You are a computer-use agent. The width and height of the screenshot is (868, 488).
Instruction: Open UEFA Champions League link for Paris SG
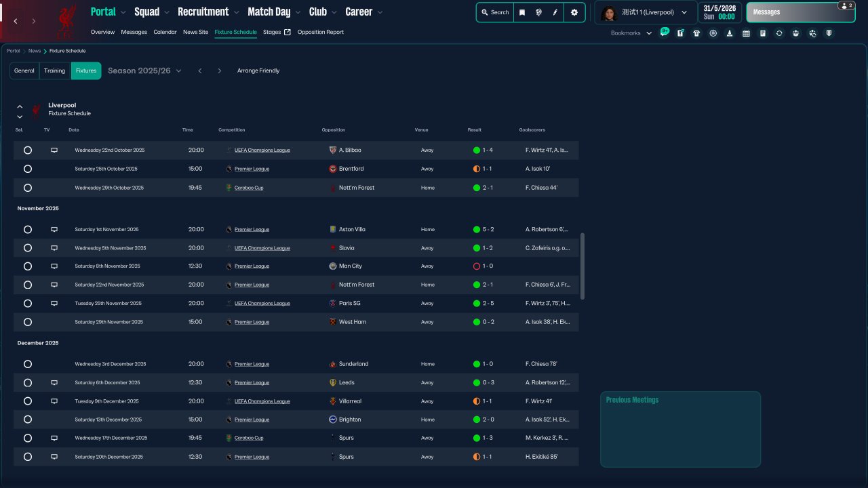point(262,304)
